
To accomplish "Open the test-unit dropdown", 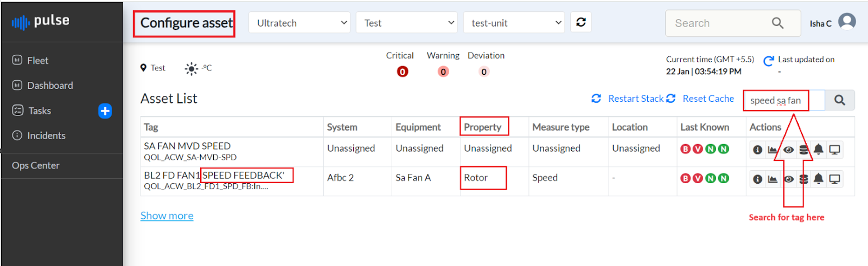I will (514, 23).
